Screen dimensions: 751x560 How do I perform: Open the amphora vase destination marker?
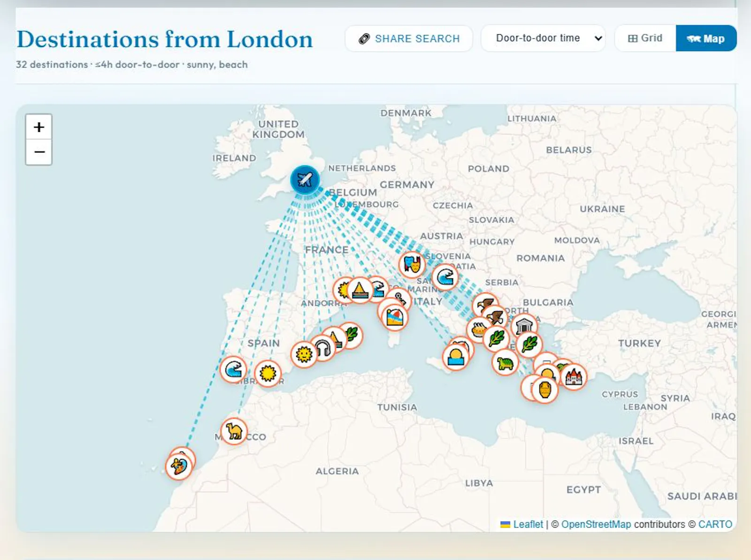pos(544,390)
